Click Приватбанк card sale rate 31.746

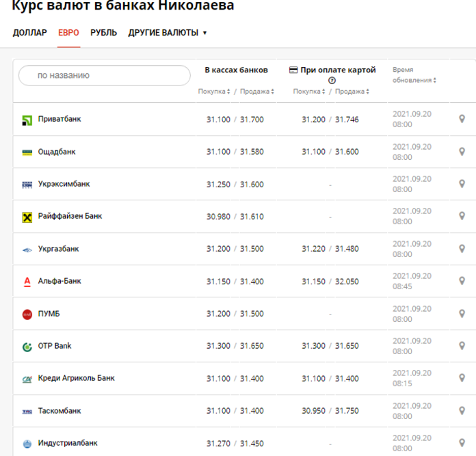tap(347, 120)
